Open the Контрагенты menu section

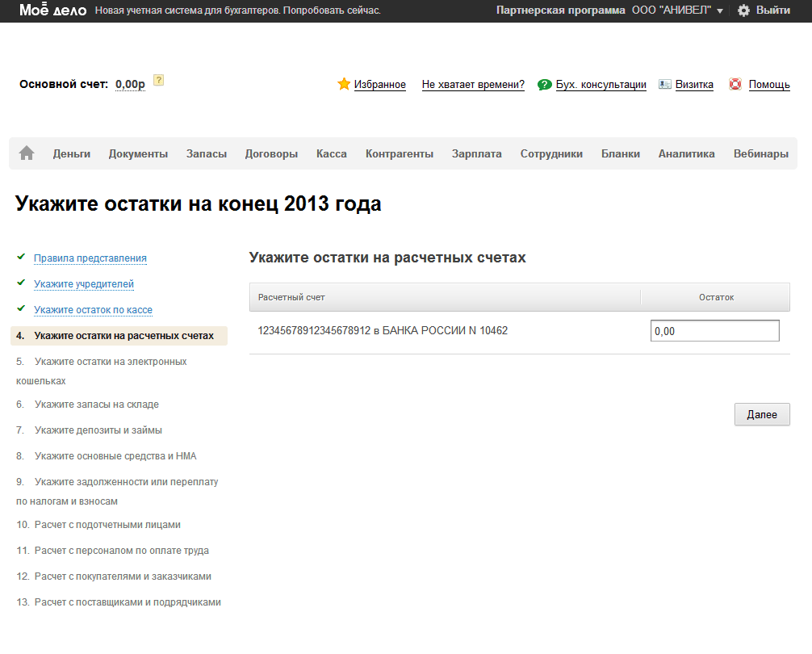point(399,153)
